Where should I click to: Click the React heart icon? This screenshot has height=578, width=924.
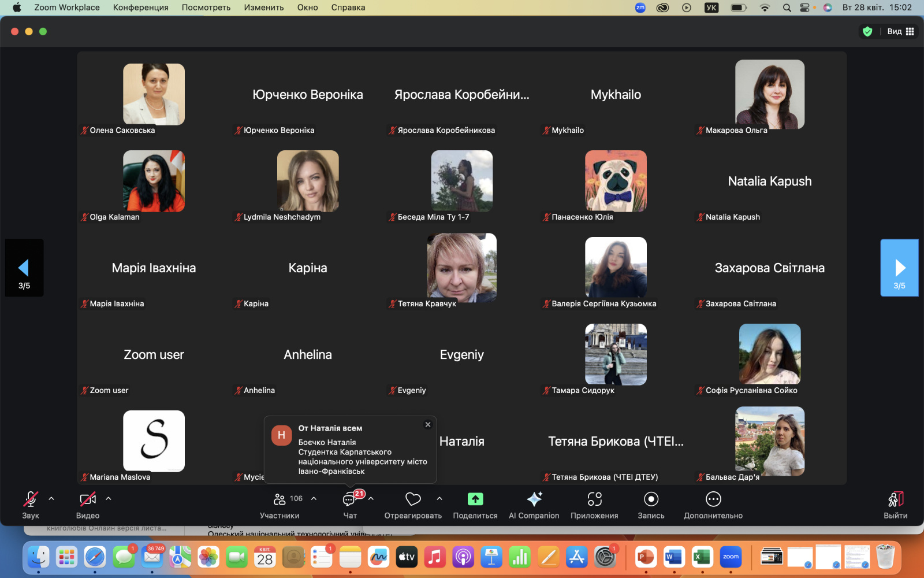click(x=413, y=499)
